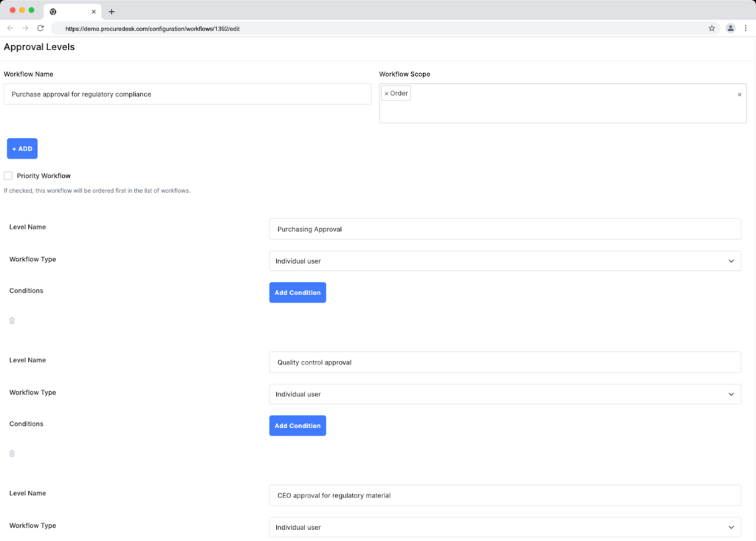Edit the Quality control approval level name

pos(505,362)
